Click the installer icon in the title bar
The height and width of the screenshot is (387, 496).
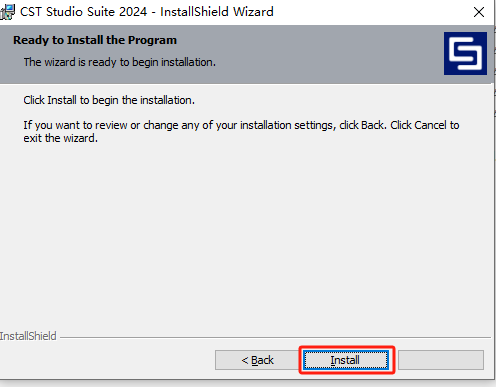7,12
